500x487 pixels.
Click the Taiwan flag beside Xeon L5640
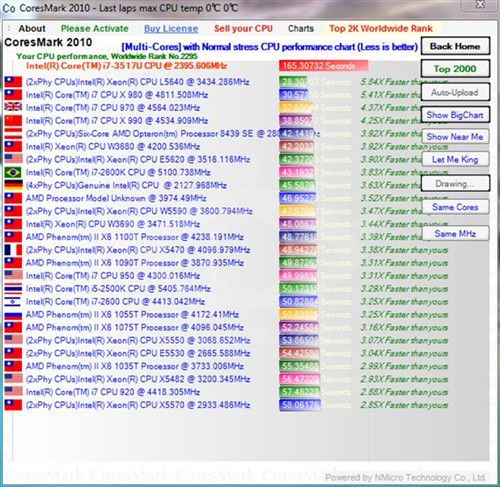(x=13, y=82)
